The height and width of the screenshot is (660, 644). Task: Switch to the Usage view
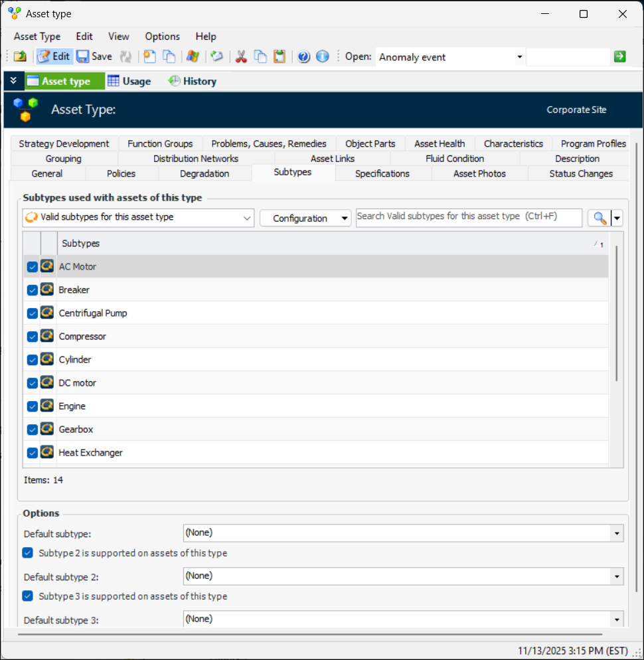point(129,81)
